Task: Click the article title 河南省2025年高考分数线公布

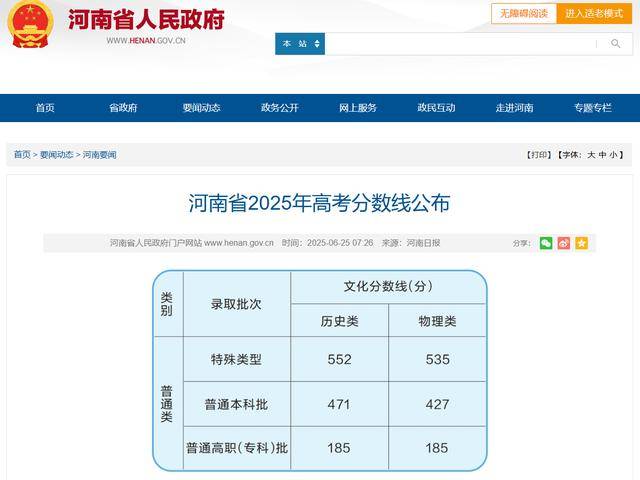Action: [320, 203]
